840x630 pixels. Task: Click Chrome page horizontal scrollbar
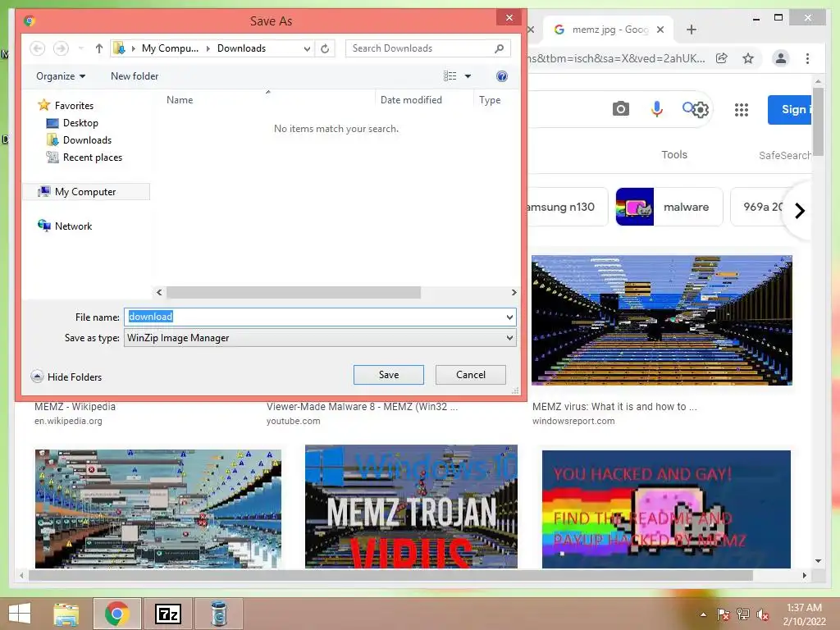[x=390, y=575]
